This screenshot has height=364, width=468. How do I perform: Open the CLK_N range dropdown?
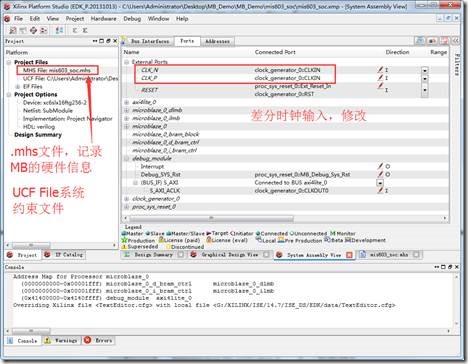[425, 71]
